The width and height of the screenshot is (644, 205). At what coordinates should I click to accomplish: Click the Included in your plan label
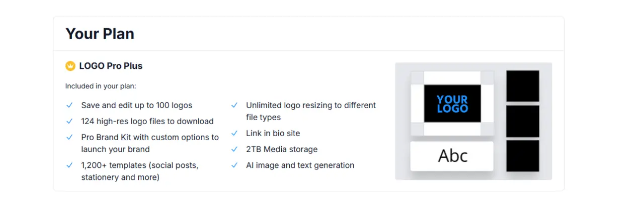pos(101,86)
